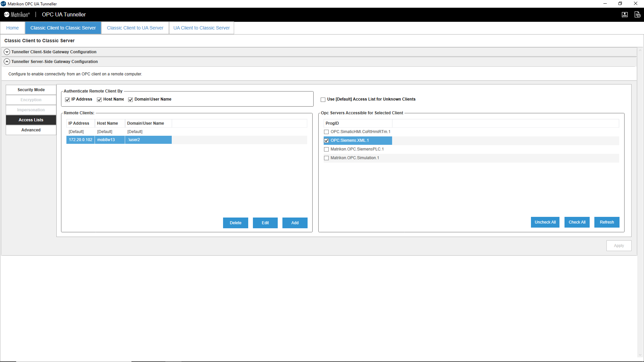Screen dimensions: 644x362
Task: Uncheck OPC.Siemens.XML.1 server checkbox
Action: [326, 141]
